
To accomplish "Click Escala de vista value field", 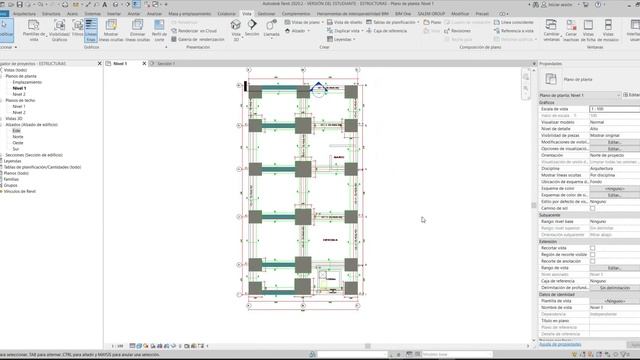I will 614,109.
